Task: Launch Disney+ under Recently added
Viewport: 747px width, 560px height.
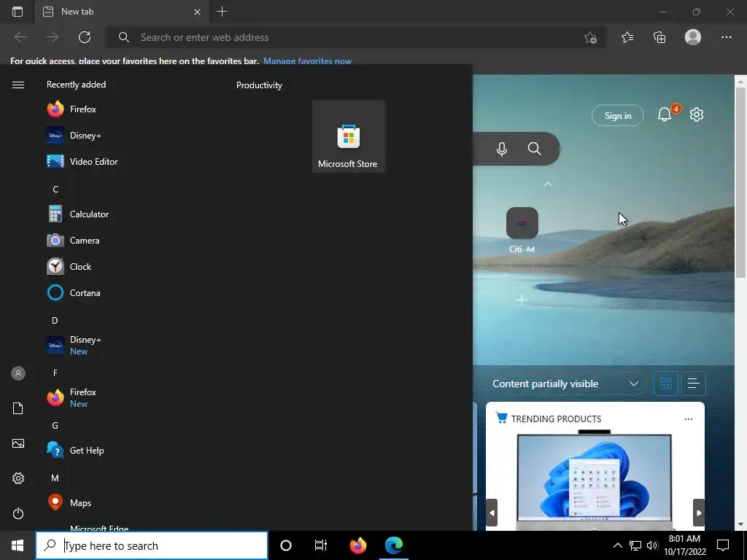Action: [74, 135]
